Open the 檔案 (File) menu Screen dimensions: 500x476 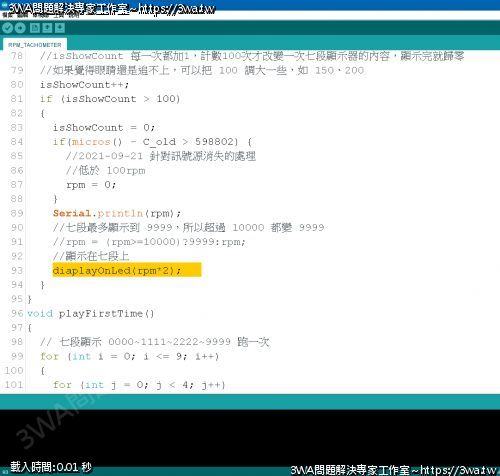(x=7, y=15)
